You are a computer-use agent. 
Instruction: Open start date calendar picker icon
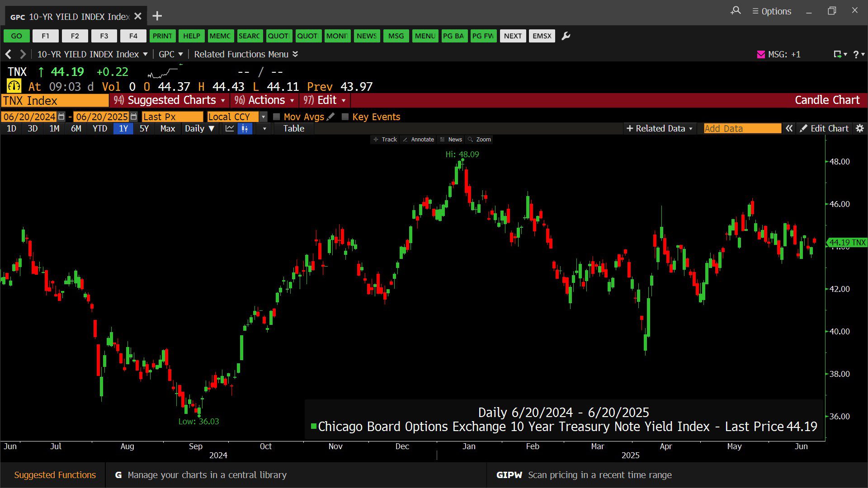pos(61,117)
